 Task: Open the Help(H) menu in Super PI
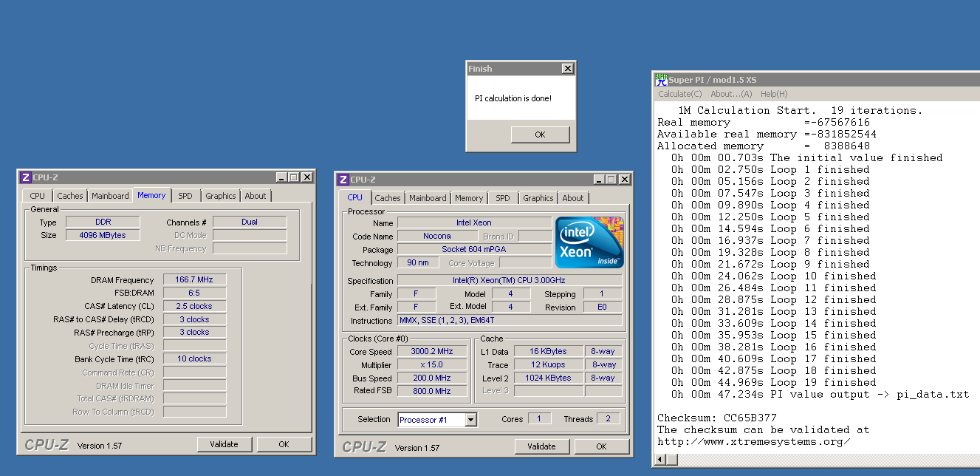coord(774,94)
